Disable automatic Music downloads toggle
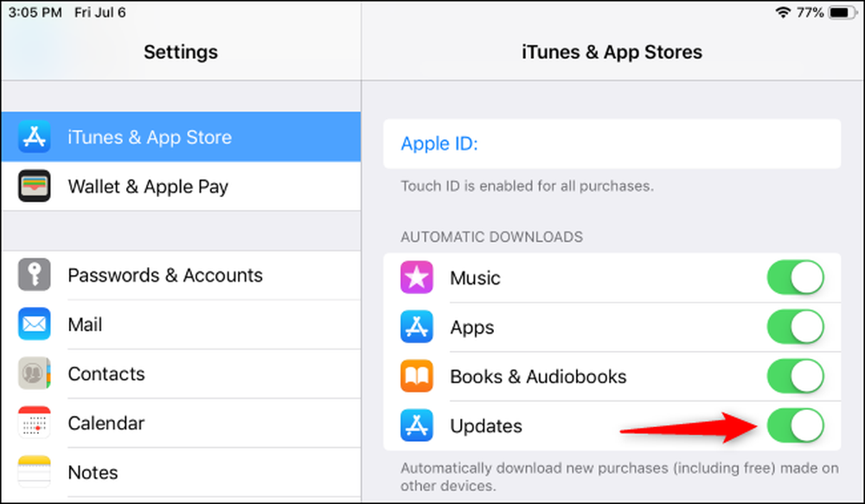 click(796, 278)
